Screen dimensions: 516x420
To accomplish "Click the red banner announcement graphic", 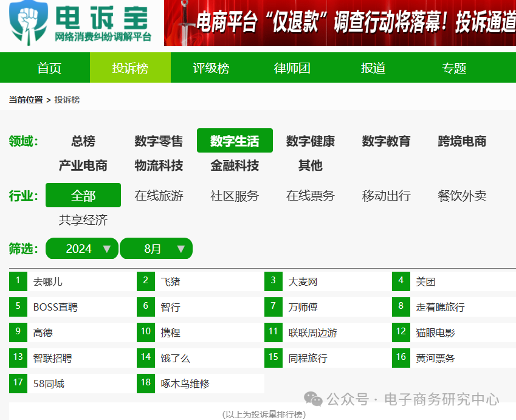I will click(x=340, y=23).
